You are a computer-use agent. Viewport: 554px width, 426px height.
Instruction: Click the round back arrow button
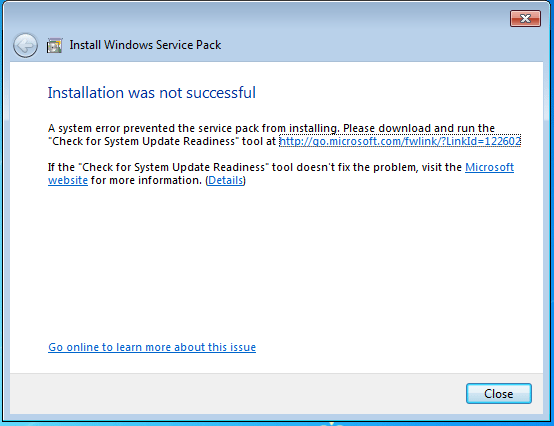[x=25, y=45]
